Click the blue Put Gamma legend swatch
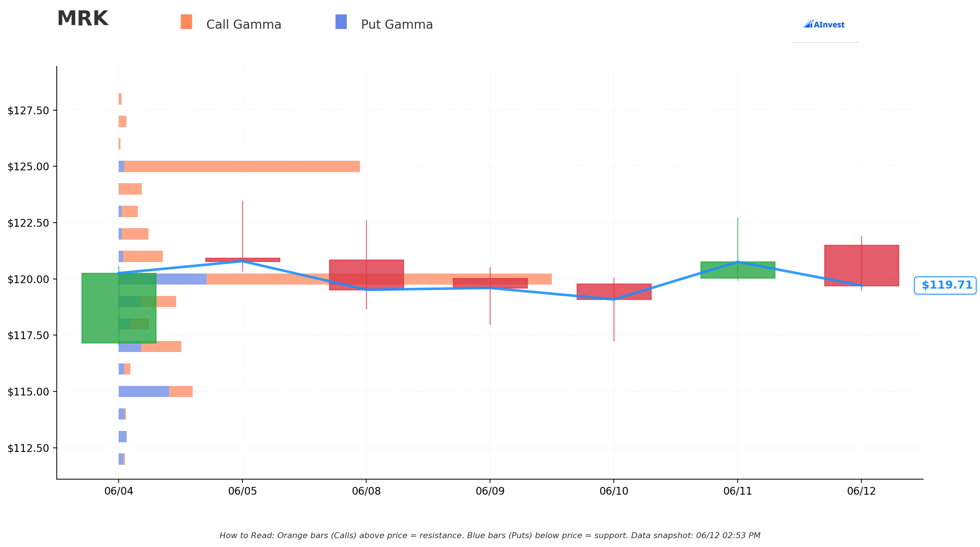This screenshot has width=980, height=547. [x=341, y=22]
